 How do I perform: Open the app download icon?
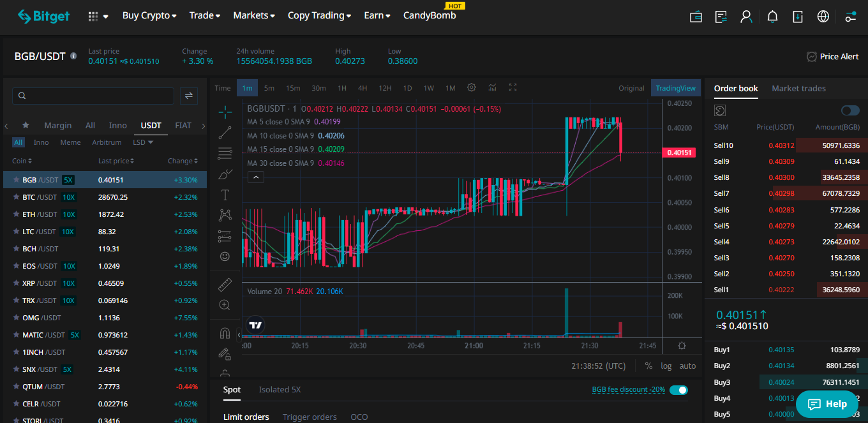(x=798, y=17)
